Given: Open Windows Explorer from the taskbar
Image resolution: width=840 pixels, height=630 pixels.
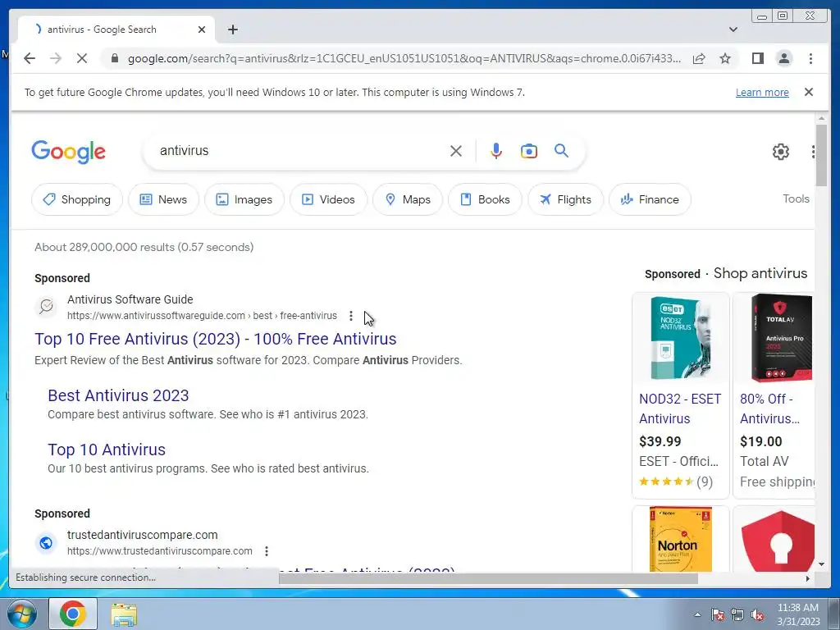Looking at the screenshot, I should pos(124,614).
